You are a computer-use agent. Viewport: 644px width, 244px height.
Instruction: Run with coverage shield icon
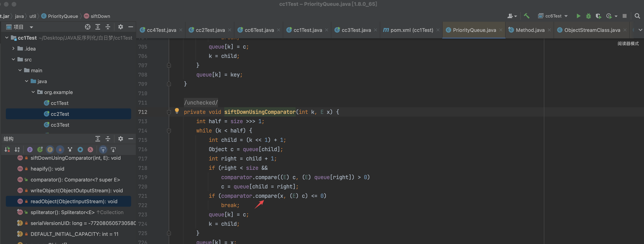[598, 16]
